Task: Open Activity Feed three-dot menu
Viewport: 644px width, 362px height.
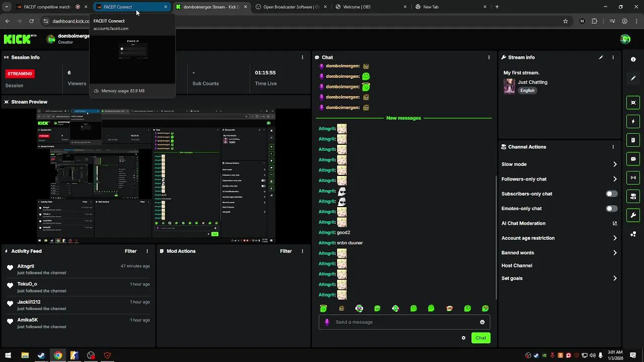Action: click(x=147, y=251)
